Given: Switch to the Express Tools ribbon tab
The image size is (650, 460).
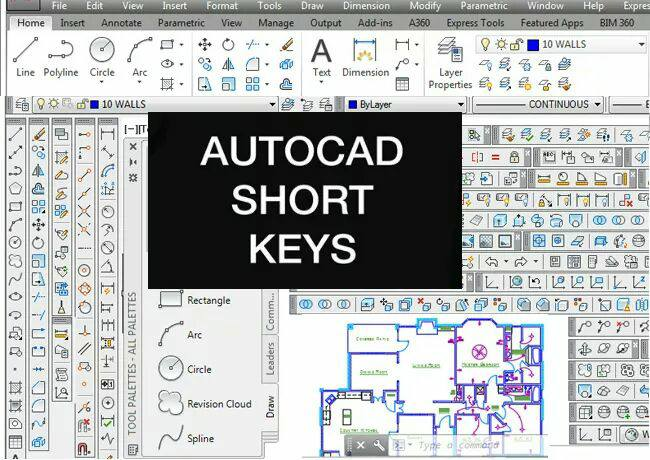Looking at the screenshot, I should pos(475,23).
